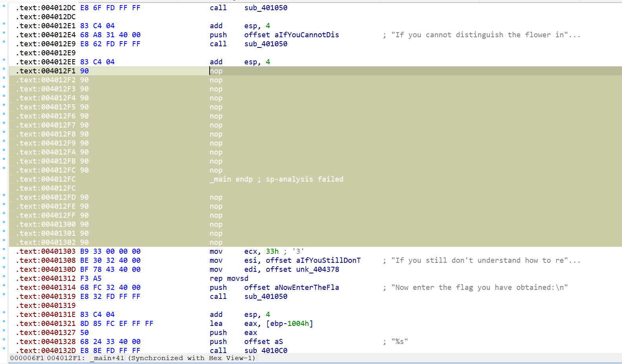622x364 pixels.
Task: Click sub_401050 in the call at 00401319
Action: click(x=265, y=297)
